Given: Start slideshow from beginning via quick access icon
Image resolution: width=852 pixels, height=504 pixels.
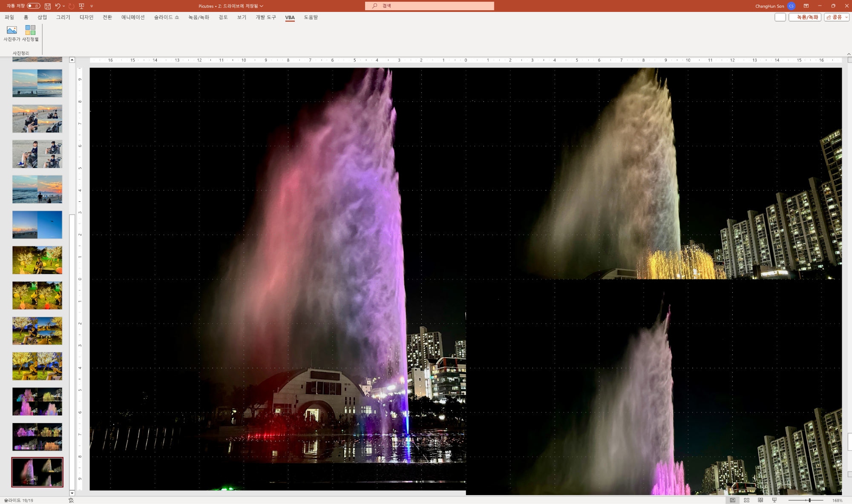Looking at the screenshot, I should (x=81, y=6).
